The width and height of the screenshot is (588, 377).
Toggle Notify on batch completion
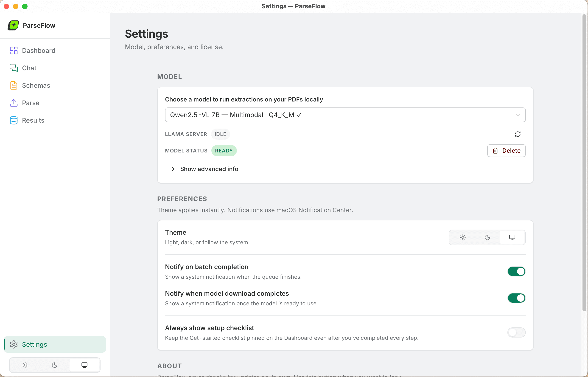tap(516, 271)
